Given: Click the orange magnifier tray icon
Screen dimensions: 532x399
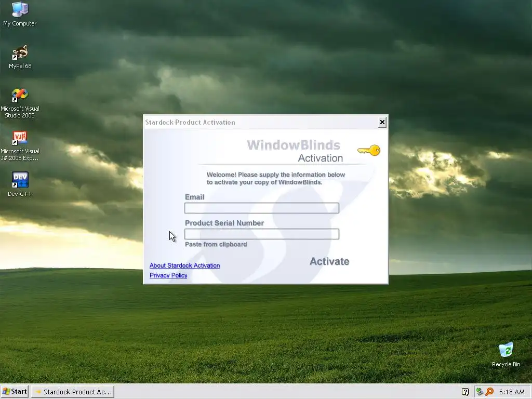Looking at the screenshot, I should tap(489, 392).
